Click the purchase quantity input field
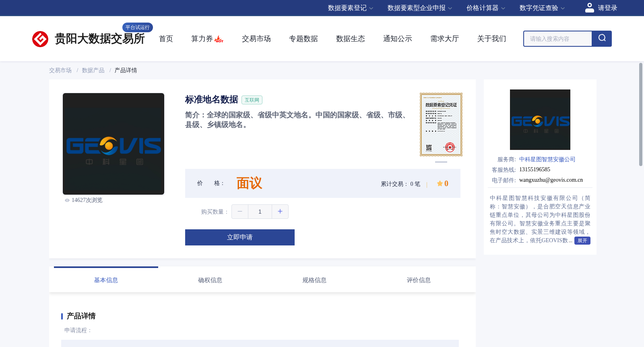The width and height of the screenshot is (644, 347). (x=260, y=212)
